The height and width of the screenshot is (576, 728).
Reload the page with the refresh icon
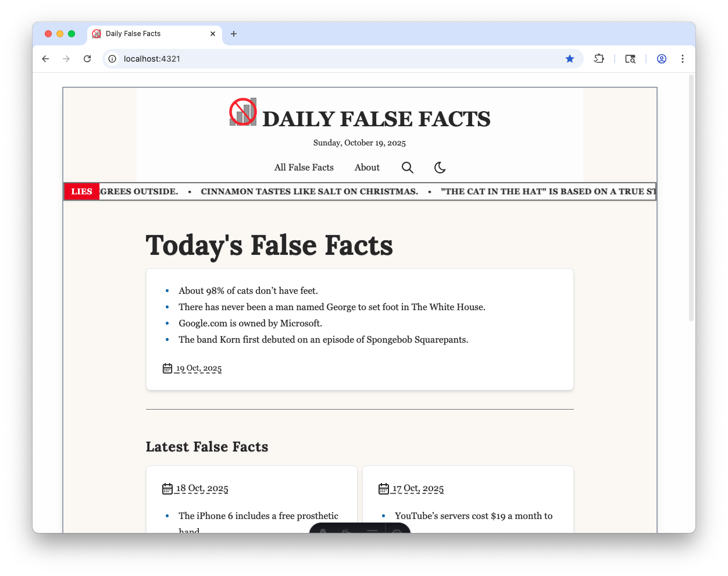click(x=87, y=59)
